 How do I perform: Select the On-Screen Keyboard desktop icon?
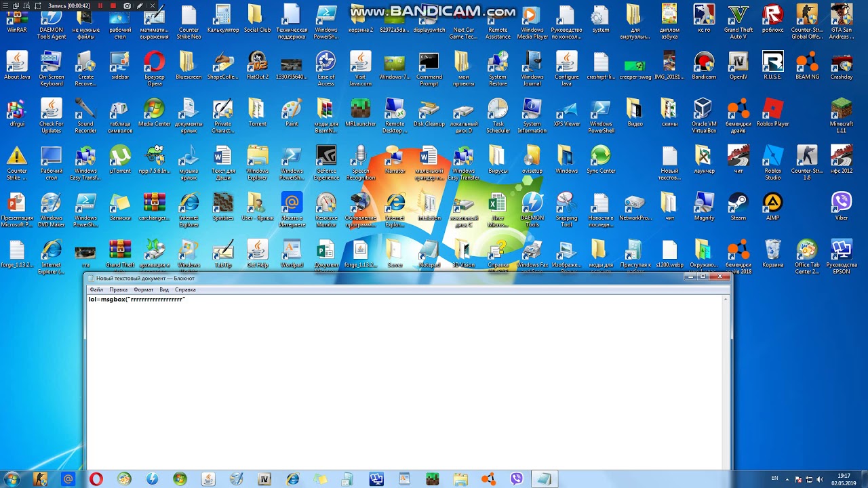(52, 68)
